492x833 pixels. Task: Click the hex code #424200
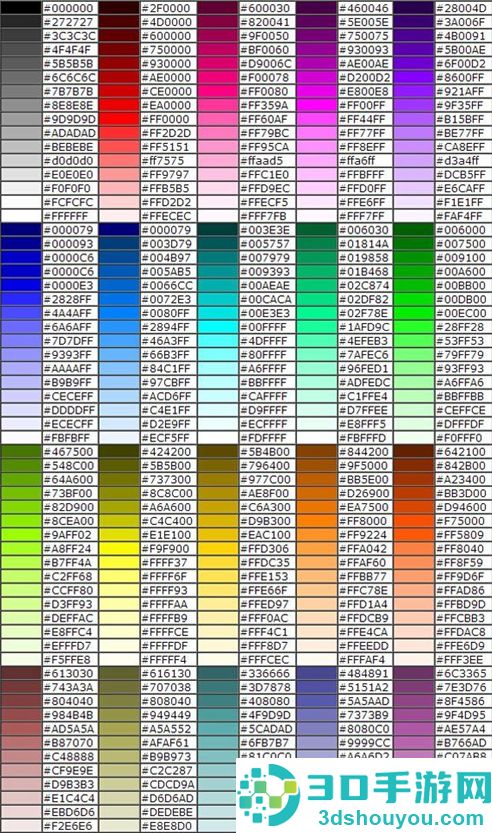166,452
